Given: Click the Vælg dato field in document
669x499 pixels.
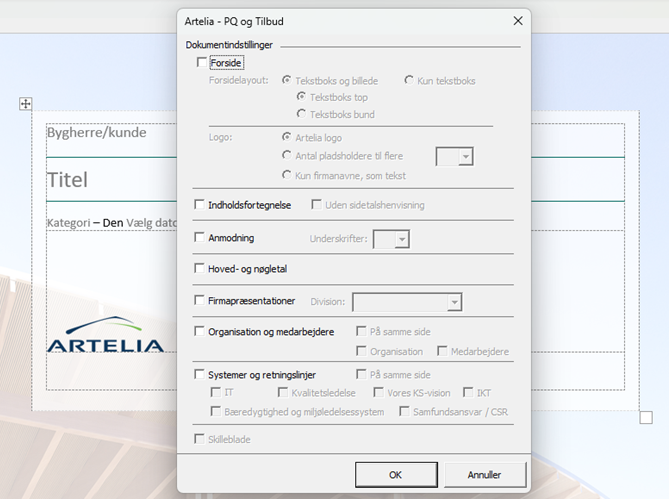Looking at the screenshot, I should (151, 223).
